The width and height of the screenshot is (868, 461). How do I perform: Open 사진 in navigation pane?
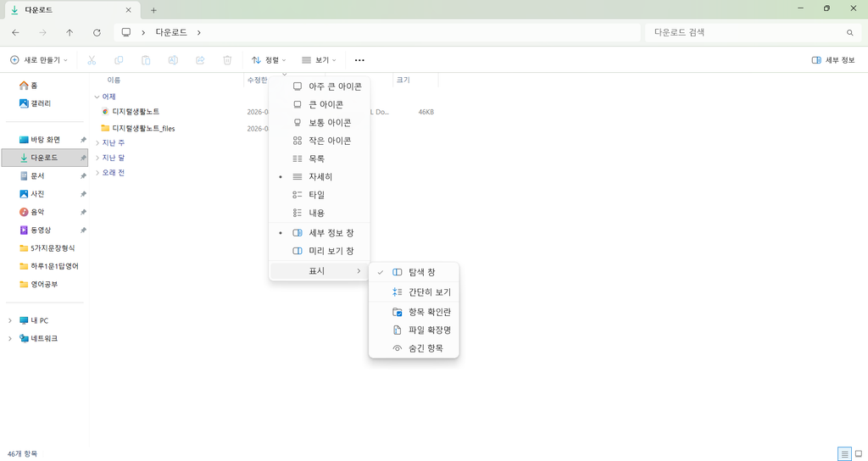click(37, 194)
